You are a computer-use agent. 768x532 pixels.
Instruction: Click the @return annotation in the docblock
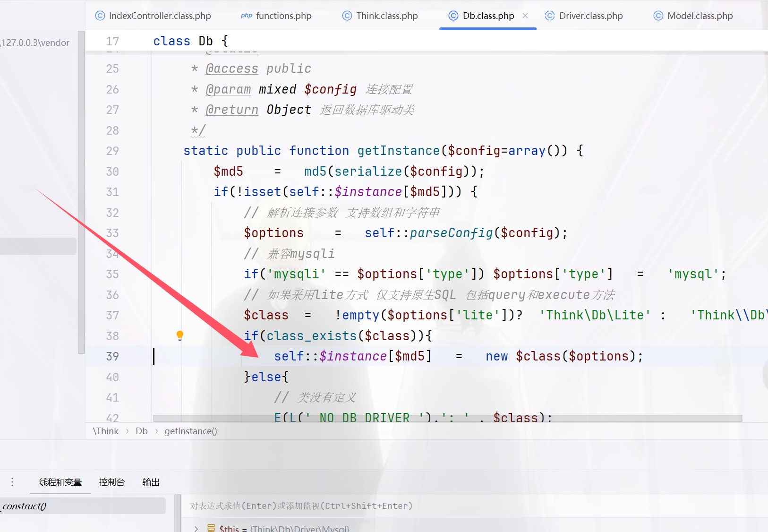coord(232,110)
